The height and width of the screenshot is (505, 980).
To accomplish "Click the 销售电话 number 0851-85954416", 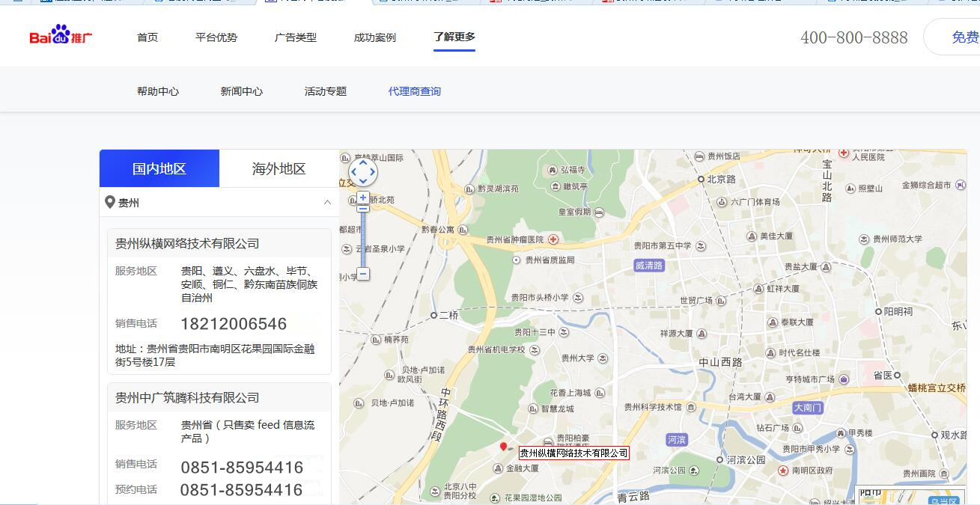I will coord(242,468).
